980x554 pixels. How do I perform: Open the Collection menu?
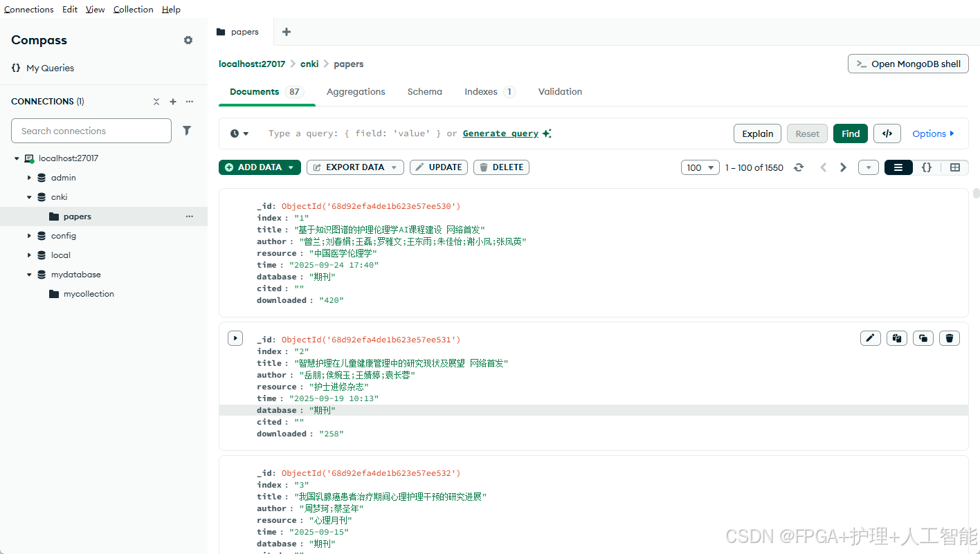[x=134, y=9]
